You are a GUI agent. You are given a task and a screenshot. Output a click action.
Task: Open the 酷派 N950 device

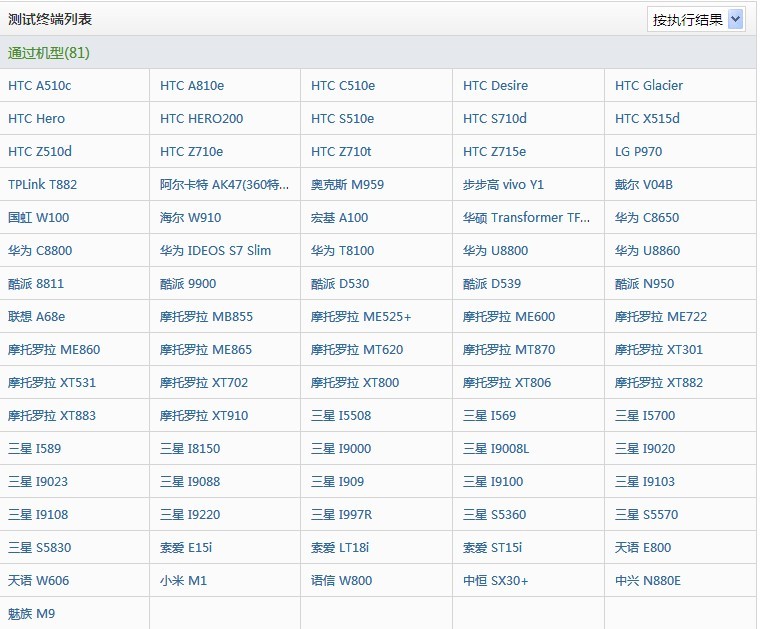click(645, 283)
